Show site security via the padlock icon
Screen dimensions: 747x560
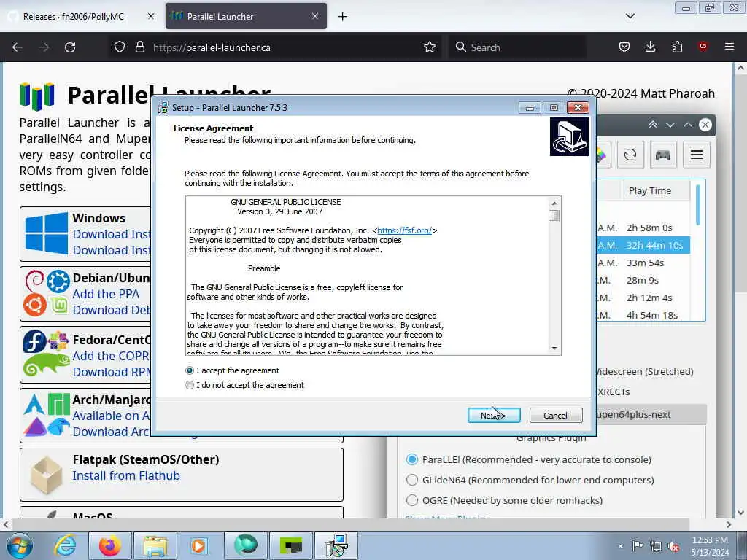(x=139, y=47)
